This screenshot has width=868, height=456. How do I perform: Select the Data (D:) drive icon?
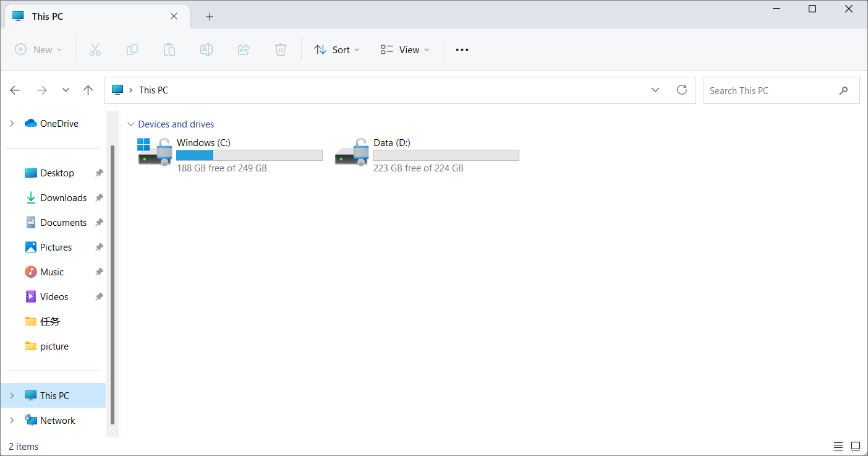(352, 152)
